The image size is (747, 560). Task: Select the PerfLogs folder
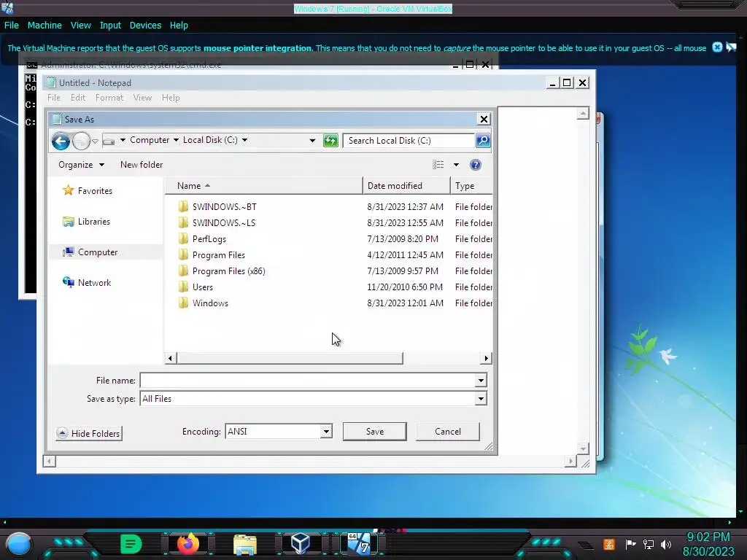209,239
